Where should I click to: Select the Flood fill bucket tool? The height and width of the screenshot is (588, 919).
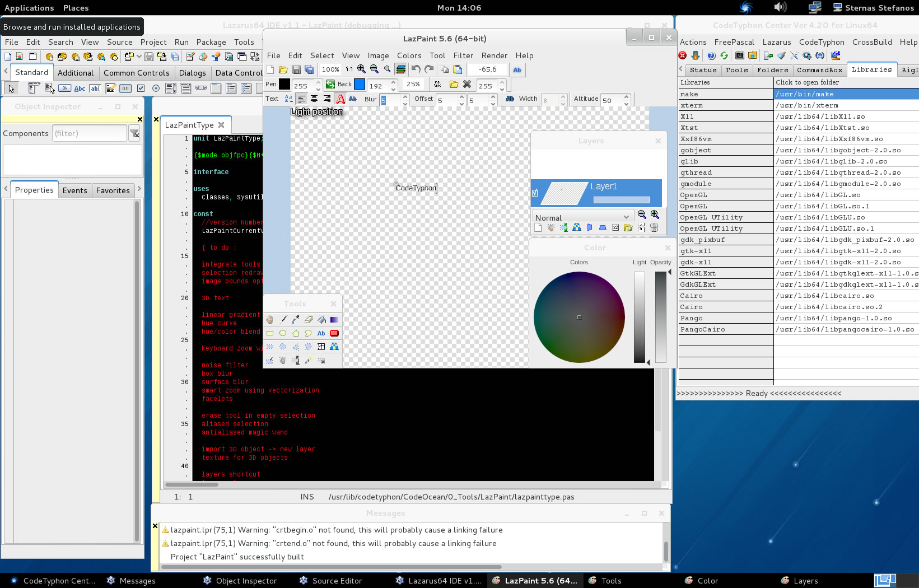tap(321, 320)
